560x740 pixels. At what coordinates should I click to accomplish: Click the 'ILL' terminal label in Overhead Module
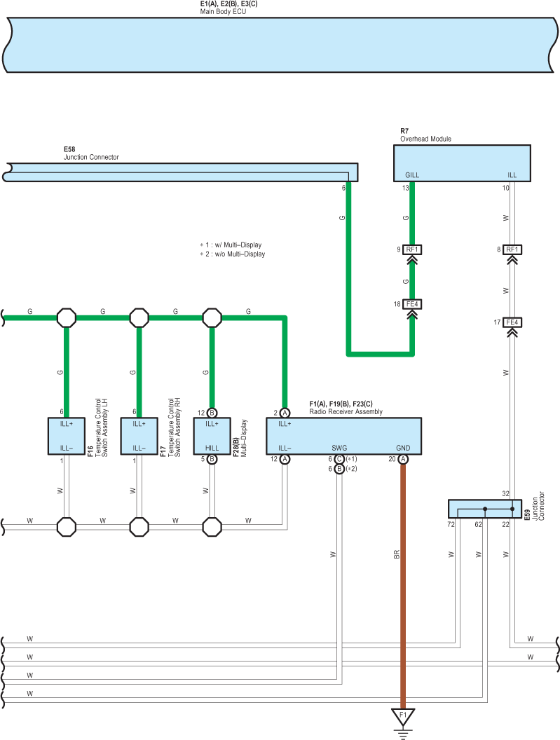(512, 175)
